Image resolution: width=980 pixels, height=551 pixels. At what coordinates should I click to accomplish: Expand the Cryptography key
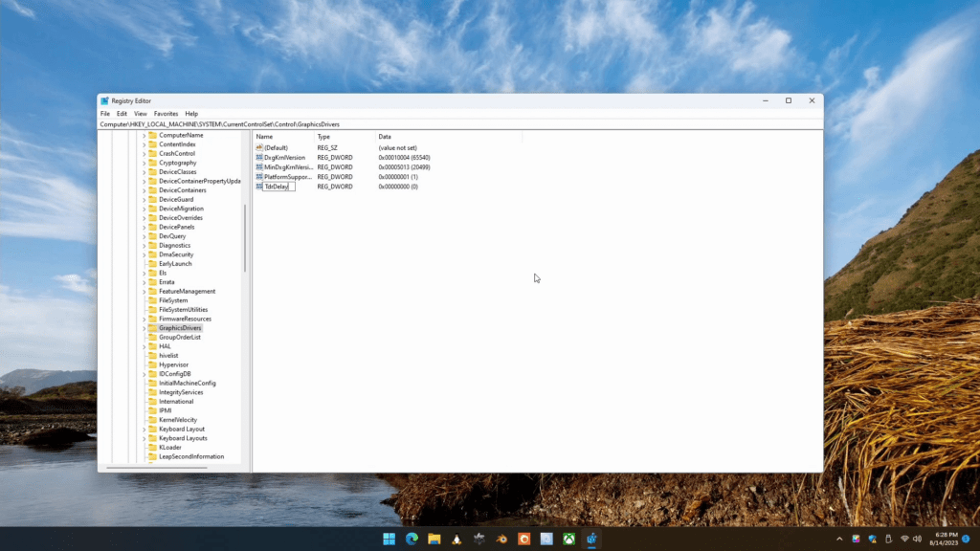(144, 163)
